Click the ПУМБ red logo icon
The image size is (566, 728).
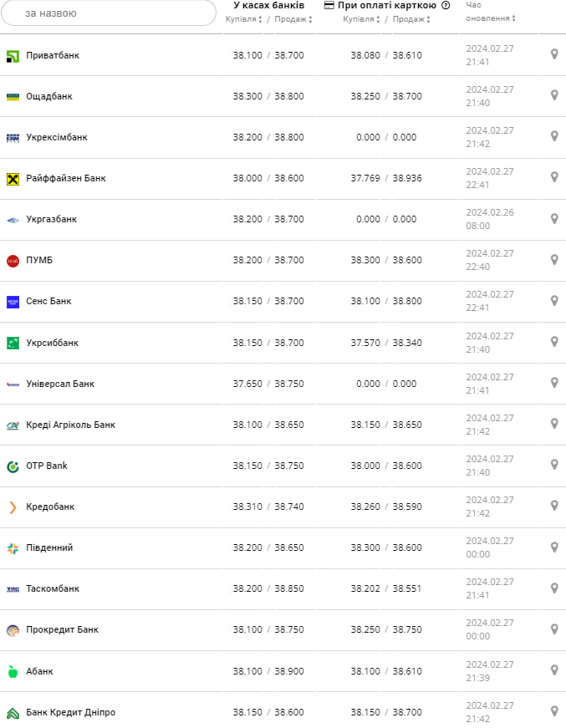point(13,261)
